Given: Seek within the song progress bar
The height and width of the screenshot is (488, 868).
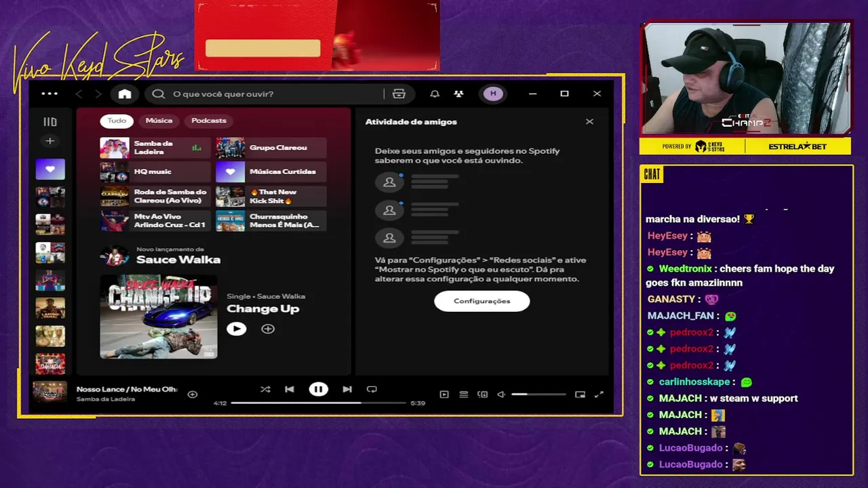Looking at the screenshot, I should (318, 403).
